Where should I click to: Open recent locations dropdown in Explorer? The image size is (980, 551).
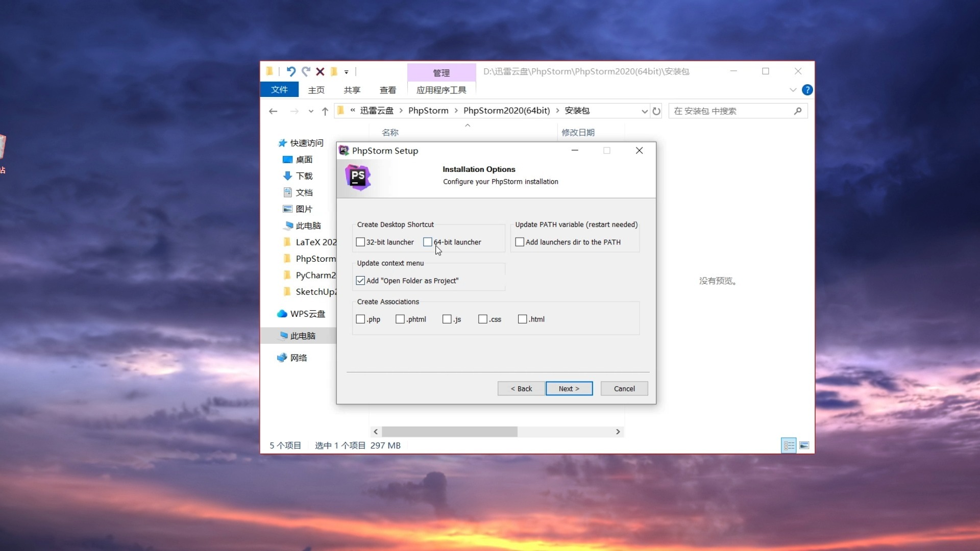(x=311, y=111)
